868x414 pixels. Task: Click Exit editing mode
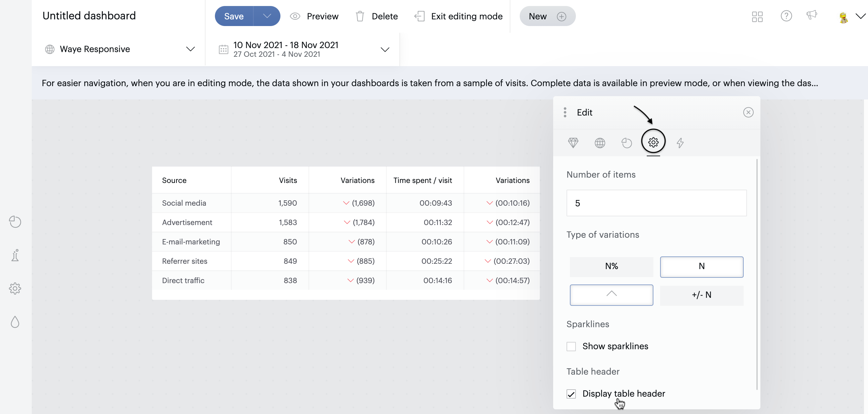click(459, 16)
